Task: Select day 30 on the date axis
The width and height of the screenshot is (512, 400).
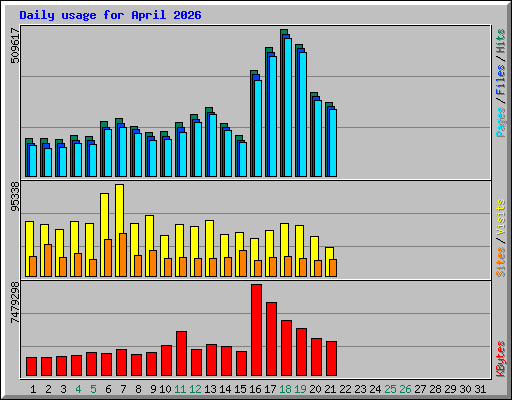Action: (465, 389)
